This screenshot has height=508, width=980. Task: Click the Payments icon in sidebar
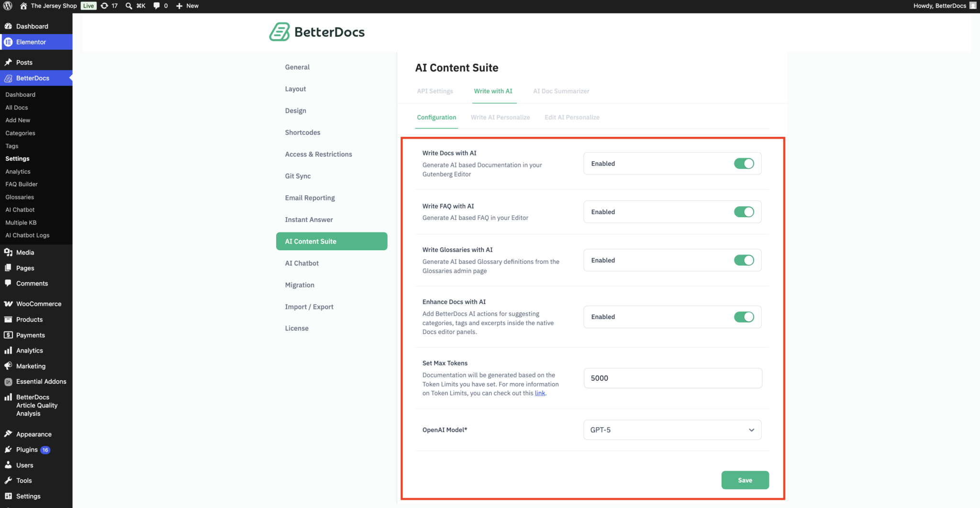click(x=8, y=335)
